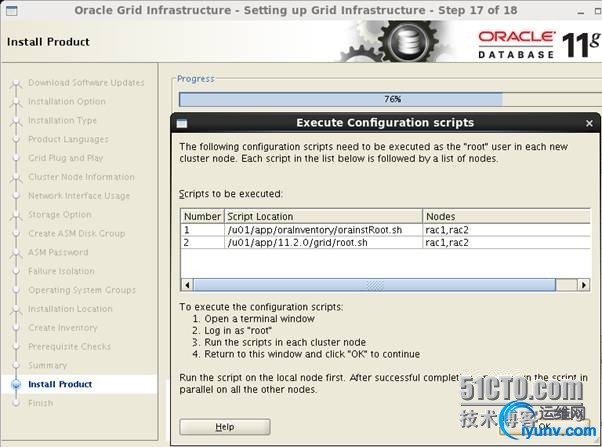Screen dimensions: 602x447
Task: Select the Product Languages step
Action: (68, 139)
